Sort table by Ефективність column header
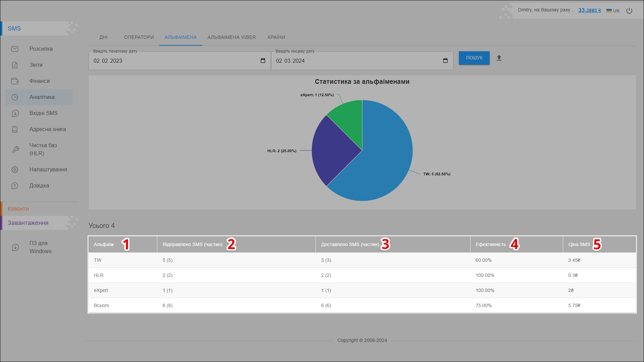Screen dimensions: 644x362 pyautogui.click(x=490, y=244)
